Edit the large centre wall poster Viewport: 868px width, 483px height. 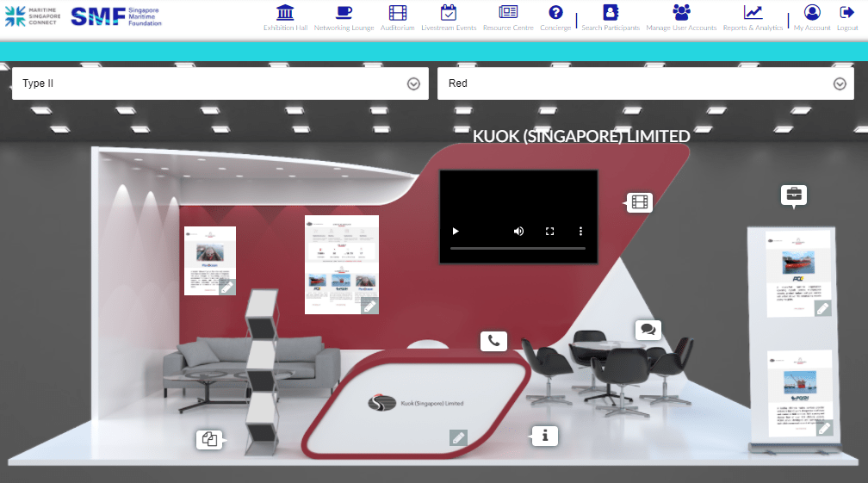click(x=369, y=306)
